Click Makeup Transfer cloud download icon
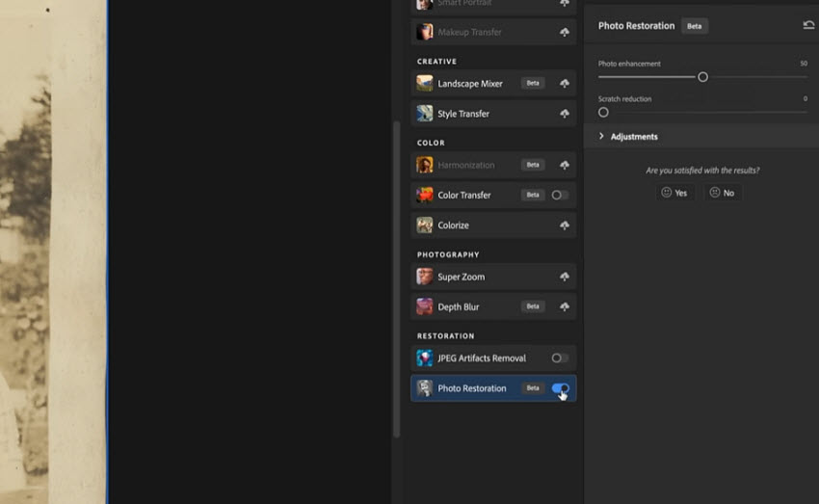Image resolution: width=819 pixels, height=504 pixels. point(564,33)
